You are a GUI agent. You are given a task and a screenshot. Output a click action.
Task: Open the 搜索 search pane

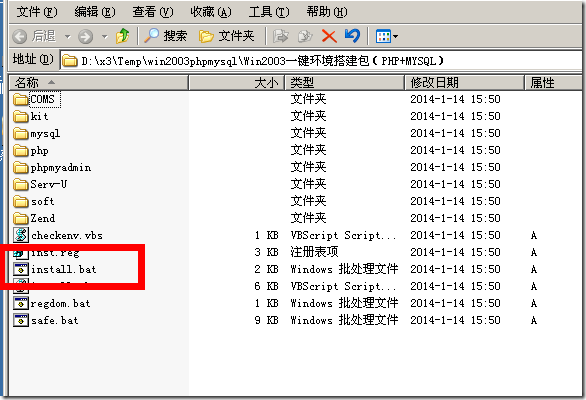pos(166,36)
